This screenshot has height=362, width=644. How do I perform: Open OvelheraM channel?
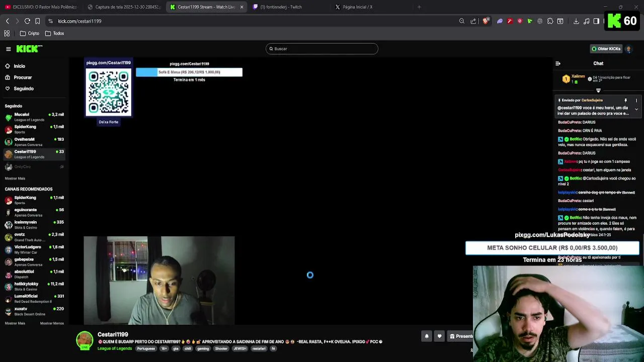34,142
